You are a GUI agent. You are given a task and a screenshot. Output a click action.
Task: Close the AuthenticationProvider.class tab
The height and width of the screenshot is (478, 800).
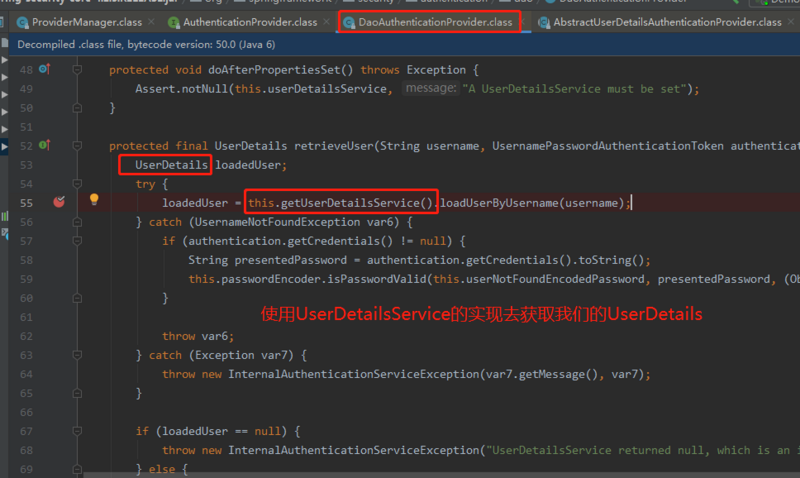[327, 21]
